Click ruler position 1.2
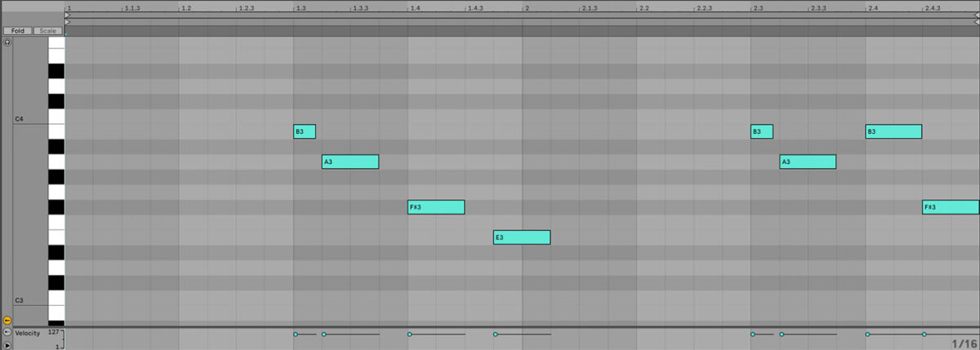The image size is (980, 350). click(x=186, y=8)
